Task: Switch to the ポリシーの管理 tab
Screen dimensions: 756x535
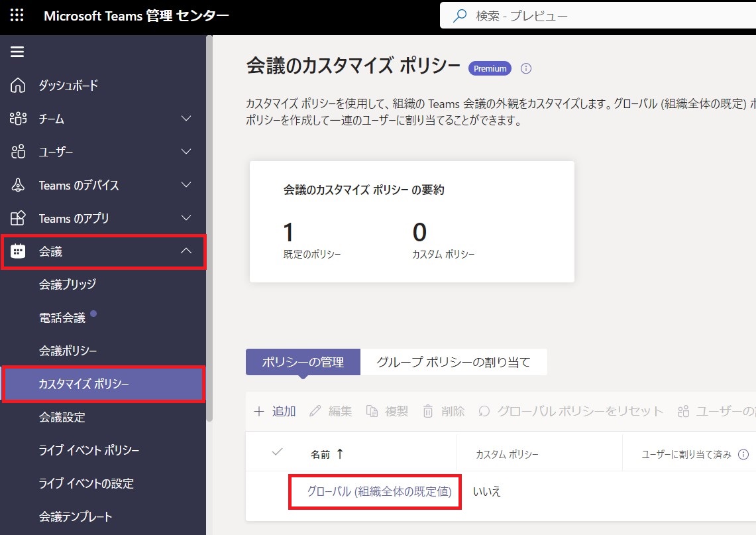Action: 303,362
